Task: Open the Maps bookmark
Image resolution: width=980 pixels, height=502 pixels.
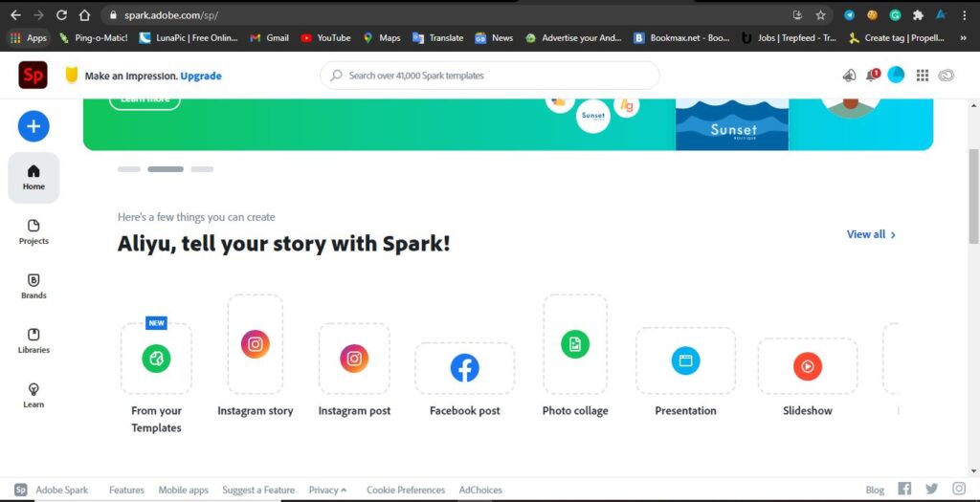Action: (x=382, y=38)
